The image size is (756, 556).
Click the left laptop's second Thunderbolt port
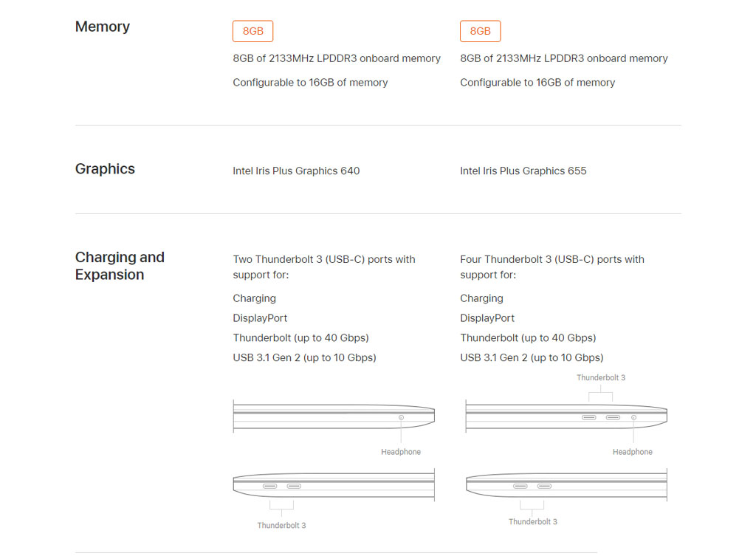coord(294,486)
